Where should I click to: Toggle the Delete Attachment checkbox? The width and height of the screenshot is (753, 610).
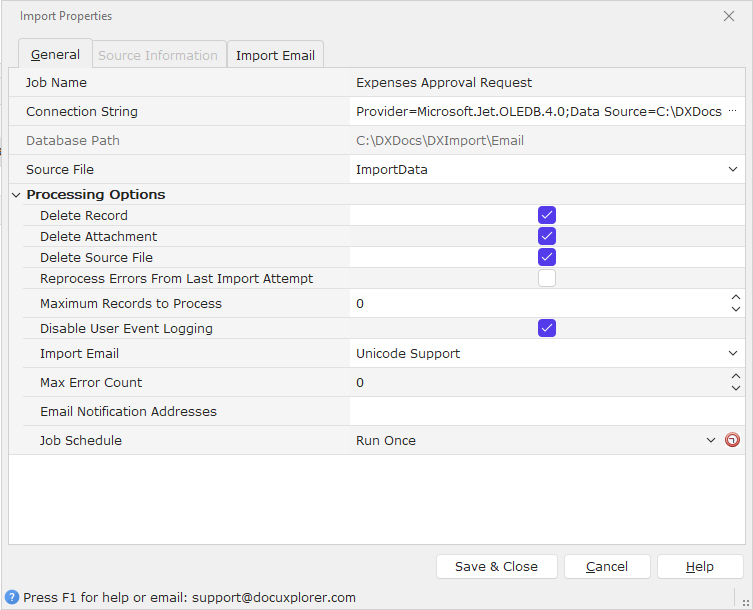[x=547, y=236]
